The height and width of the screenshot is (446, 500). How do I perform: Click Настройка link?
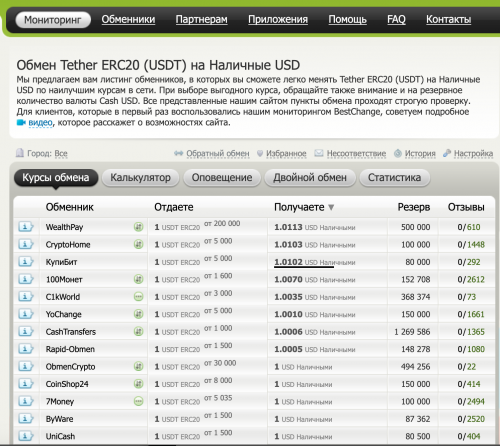473,153
